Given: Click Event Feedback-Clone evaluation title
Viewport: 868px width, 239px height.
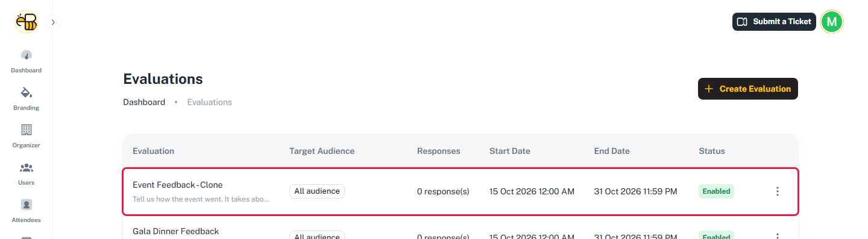Looking at the screenshot, I should tap(178, 185).
